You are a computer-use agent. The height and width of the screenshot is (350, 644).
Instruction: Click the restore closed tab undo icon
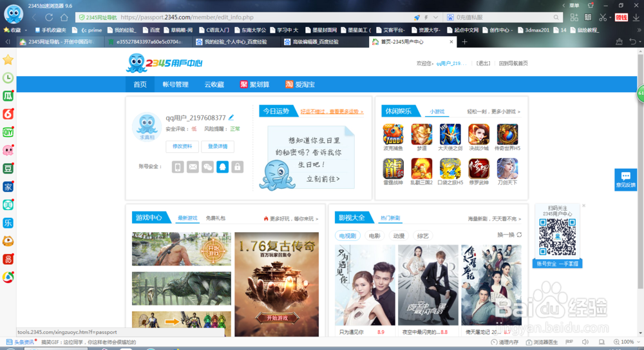633,41
